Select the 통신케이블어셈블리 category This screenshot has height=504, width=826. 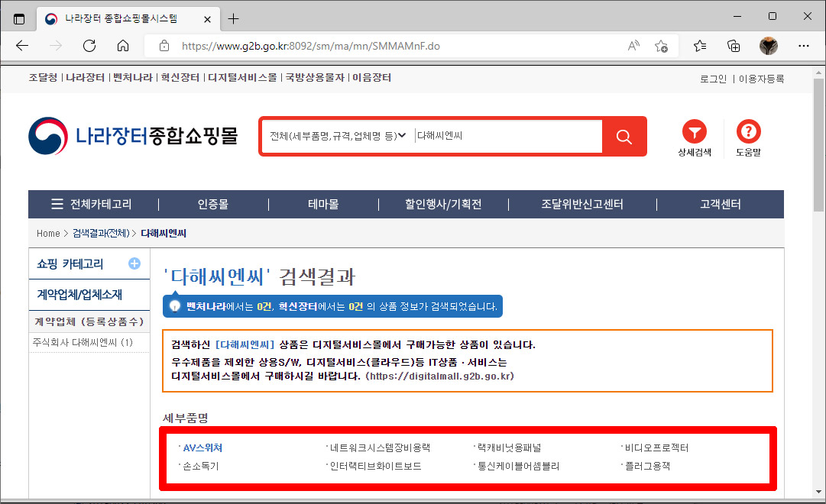click(x=518, y=466)
